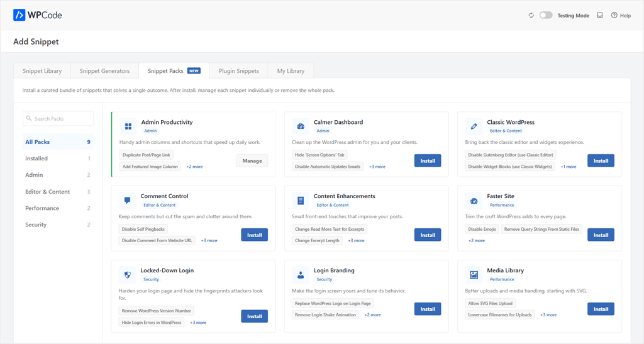The height and width of the screenshot is (344, 644).
Task: Click the Help text link in header
Action: coord(626,16)
